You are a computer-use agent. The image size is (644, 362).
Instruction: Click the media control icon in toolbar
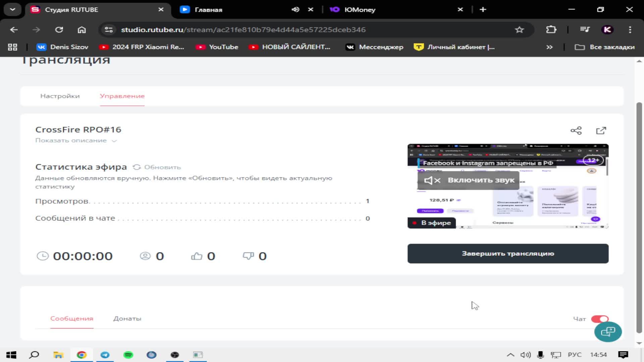585,29
